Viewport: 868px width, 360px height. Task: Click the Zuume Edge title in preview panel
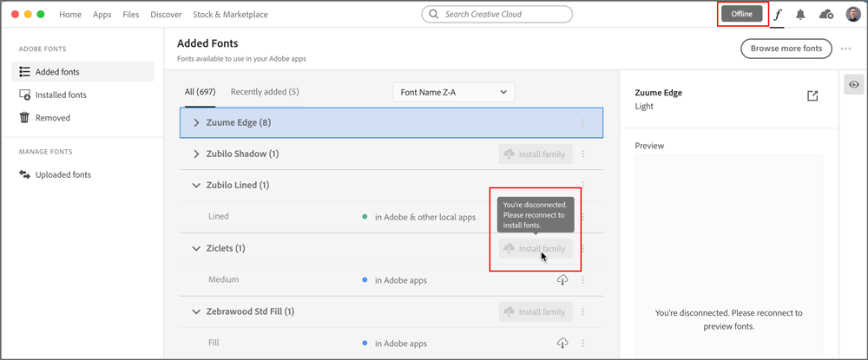tap(658, 93)
